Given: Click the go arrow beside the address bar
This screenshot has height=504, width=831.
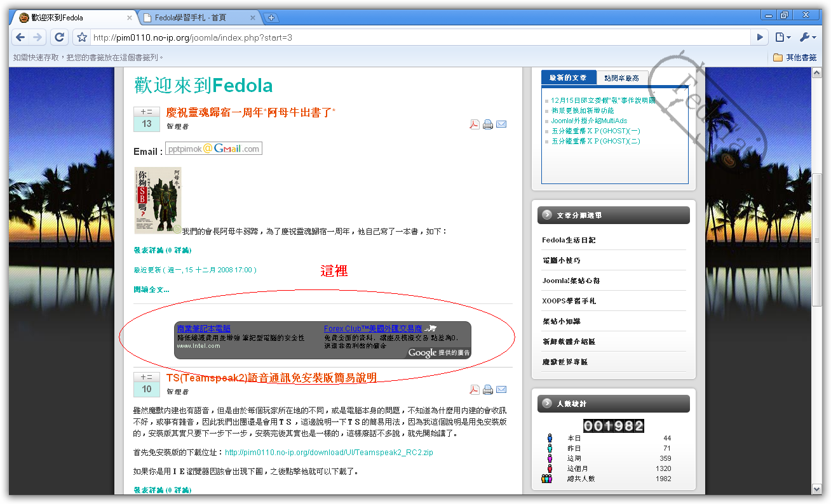Looking at the screenshot, I should click(x=759, y=37).
